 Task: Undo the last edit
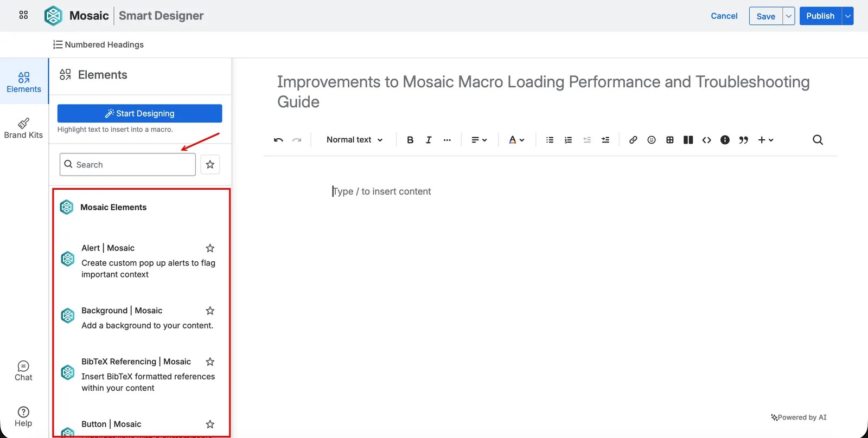click(278, 140)
